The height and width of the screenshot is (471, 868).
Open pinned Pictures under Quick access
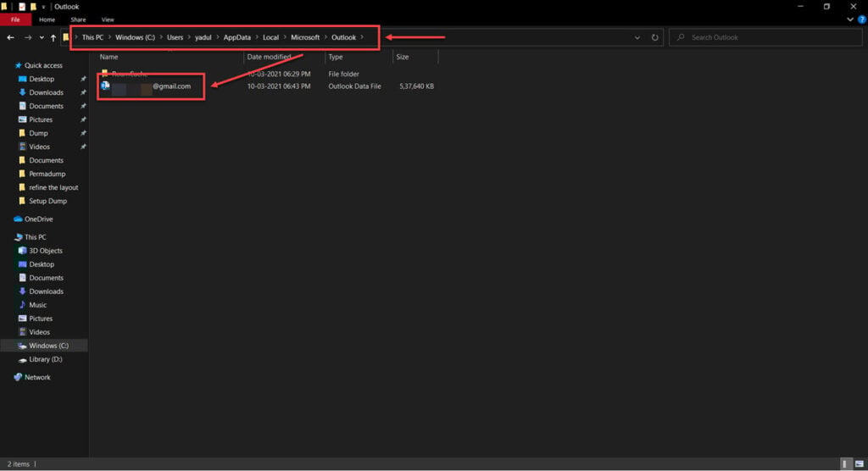coord(41,119)
